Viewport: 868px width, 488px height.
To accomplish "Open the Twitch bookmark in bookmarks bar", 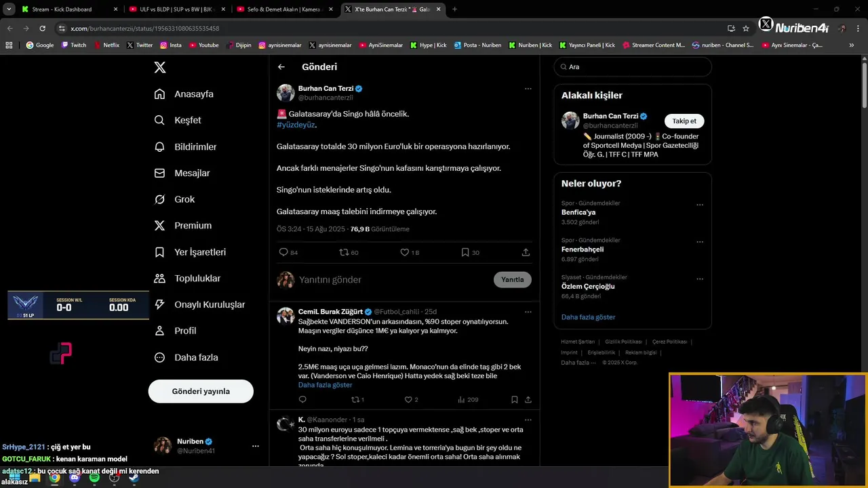I will pos(74,45).
